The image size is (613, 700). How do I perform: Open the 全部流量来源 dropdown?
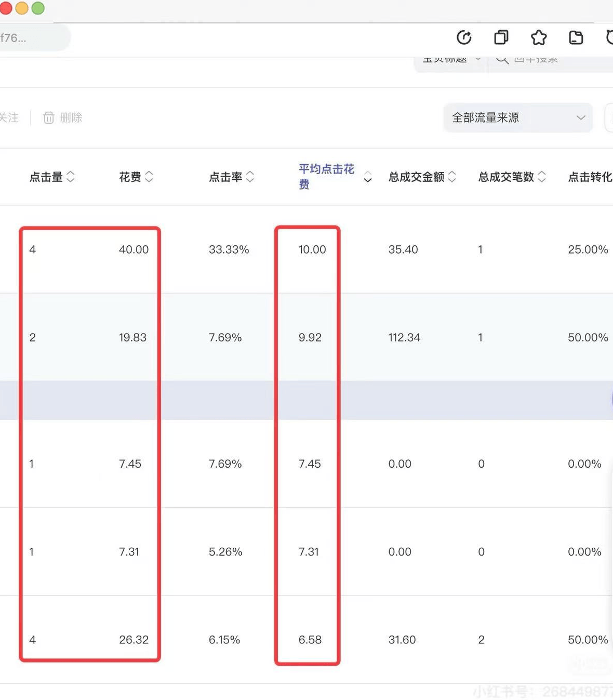518,118
